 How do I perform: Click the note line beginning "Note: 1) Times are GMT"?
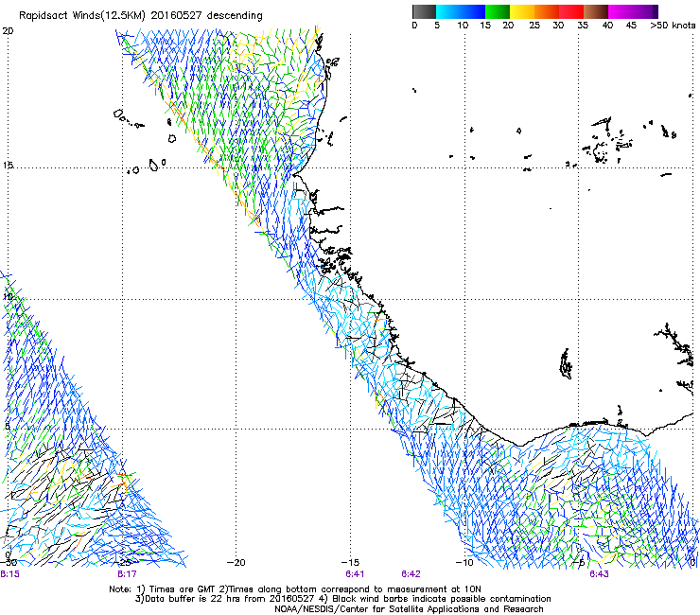coord(295,589)
